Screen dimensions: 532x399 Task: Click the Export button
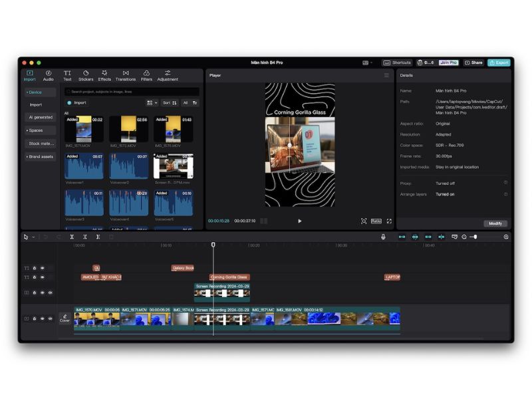click(x=499, y=63)
